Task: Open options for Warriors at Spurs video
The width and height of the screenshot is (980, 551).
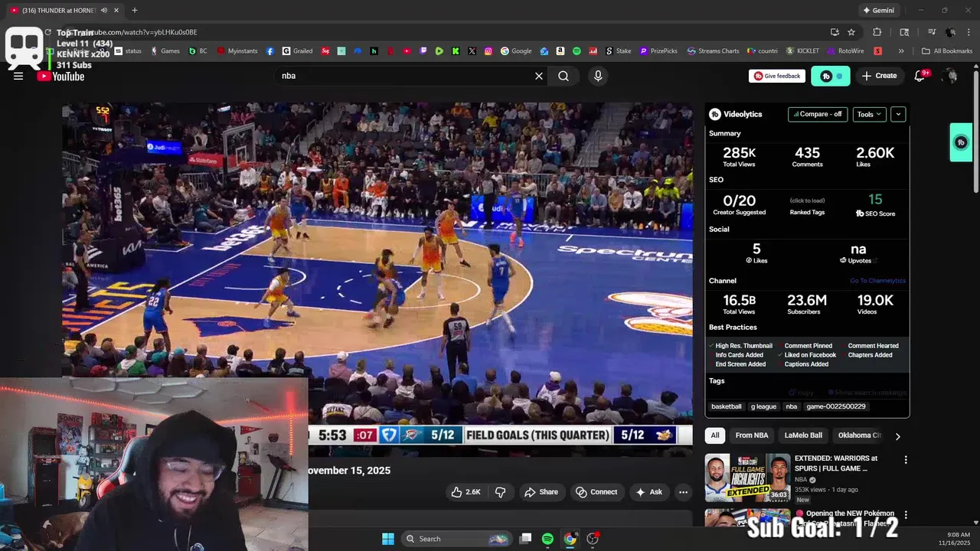Action: [x=906, y=460]
